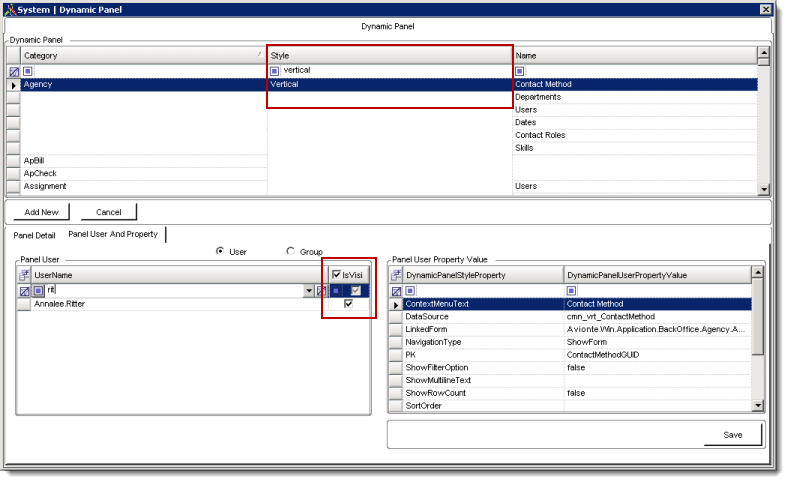Uncheck IsVisible checkbox for Annalee.Ritter
This screenshot has width=788, height=482.
click(x=348, y=304)
